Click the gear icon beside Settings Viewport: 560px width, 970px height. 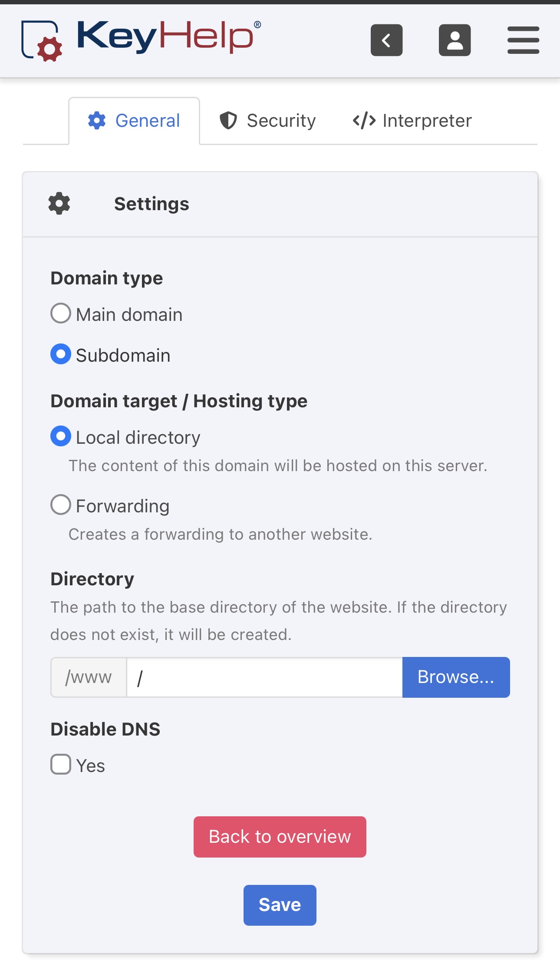coord(59,204)
